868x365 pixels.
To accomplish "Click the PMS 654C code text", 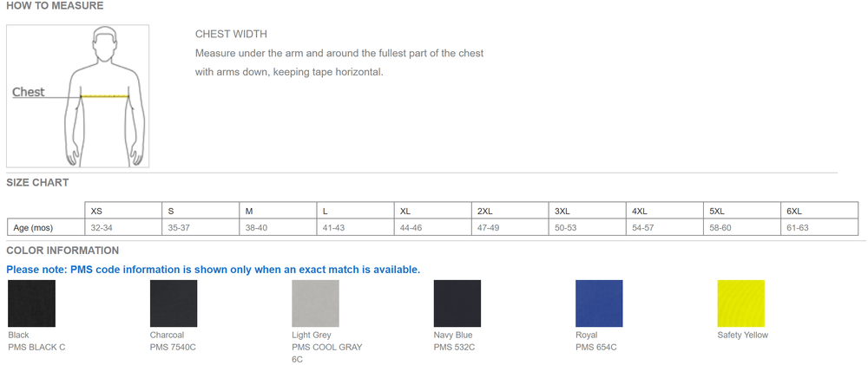I will (596, 348).
